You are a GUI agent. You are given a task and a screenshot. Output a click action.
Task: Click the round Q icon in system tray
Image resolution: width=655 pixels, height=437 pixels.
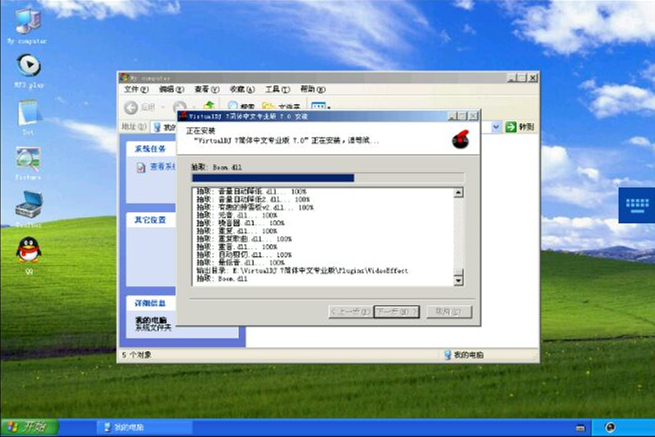point(610,427)
